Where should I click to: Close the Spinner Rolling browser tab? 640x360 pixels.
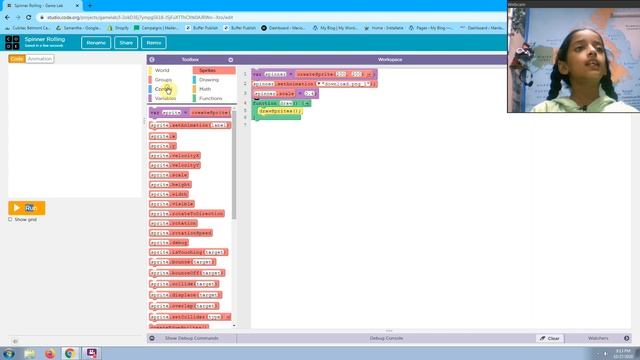(77, 6)
